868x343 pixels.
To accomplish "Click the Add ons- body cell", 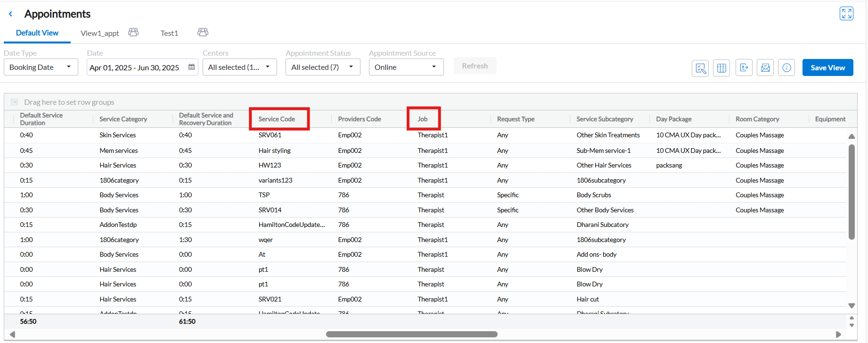I will 597,254.
